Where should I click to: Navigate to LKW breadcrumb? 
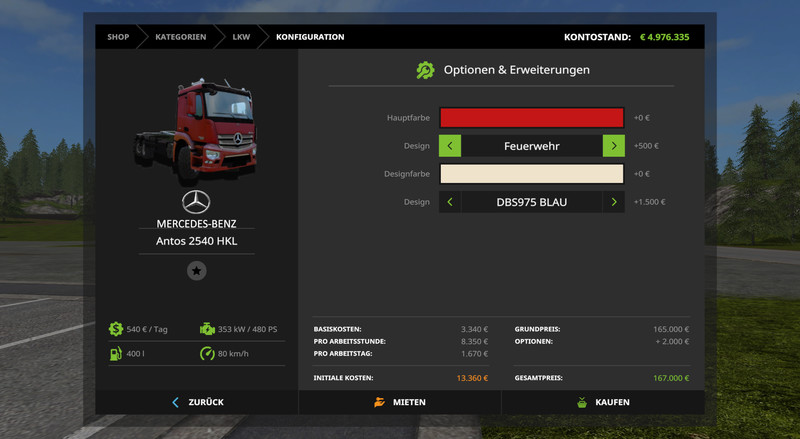[x=241, y=37]
